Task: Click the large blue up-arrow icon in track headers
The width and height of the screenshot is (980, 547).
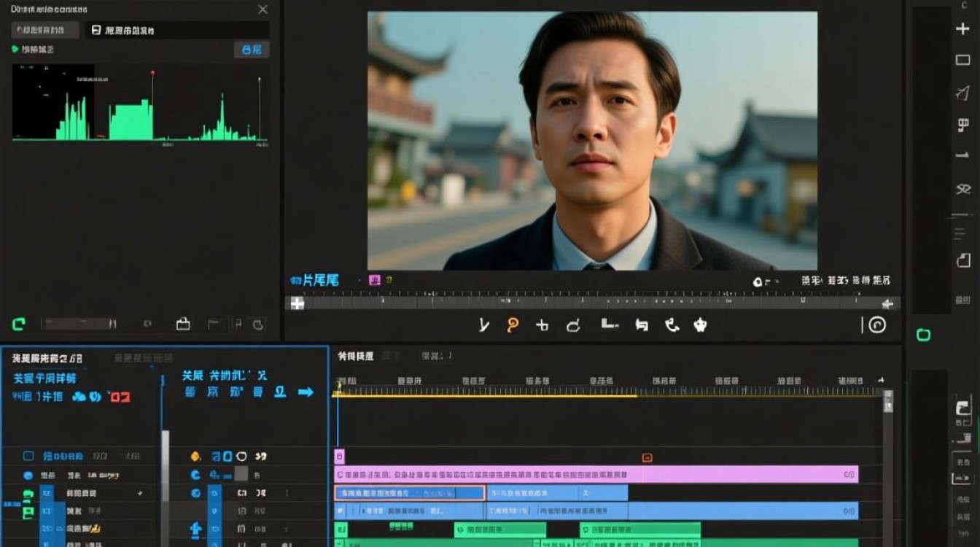Action: coord(195,529)
